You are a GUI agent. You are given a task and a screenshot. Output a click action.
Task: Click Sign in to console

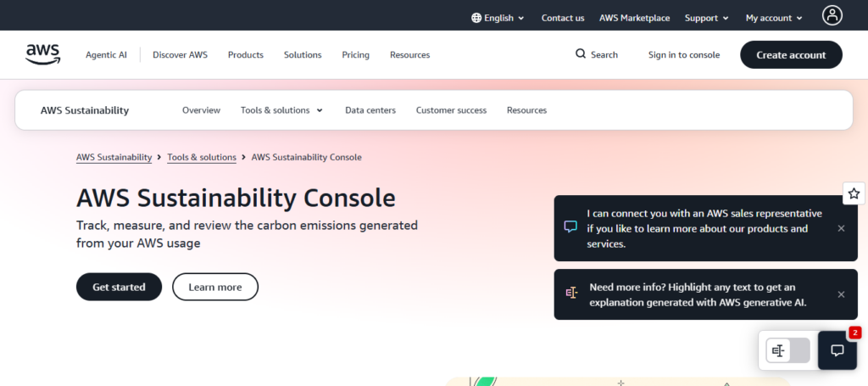(x=684, y=55)
